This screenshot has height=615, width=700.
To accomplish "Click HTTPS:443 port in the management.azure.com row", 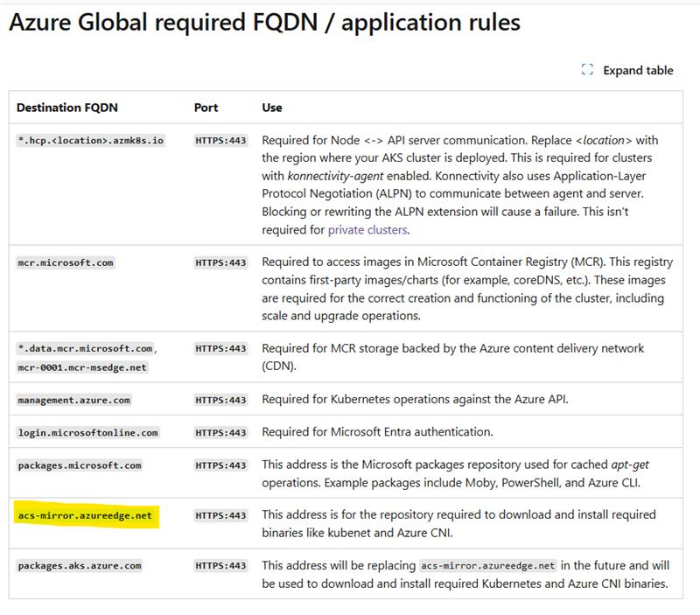I will click(x=220, y=401).
